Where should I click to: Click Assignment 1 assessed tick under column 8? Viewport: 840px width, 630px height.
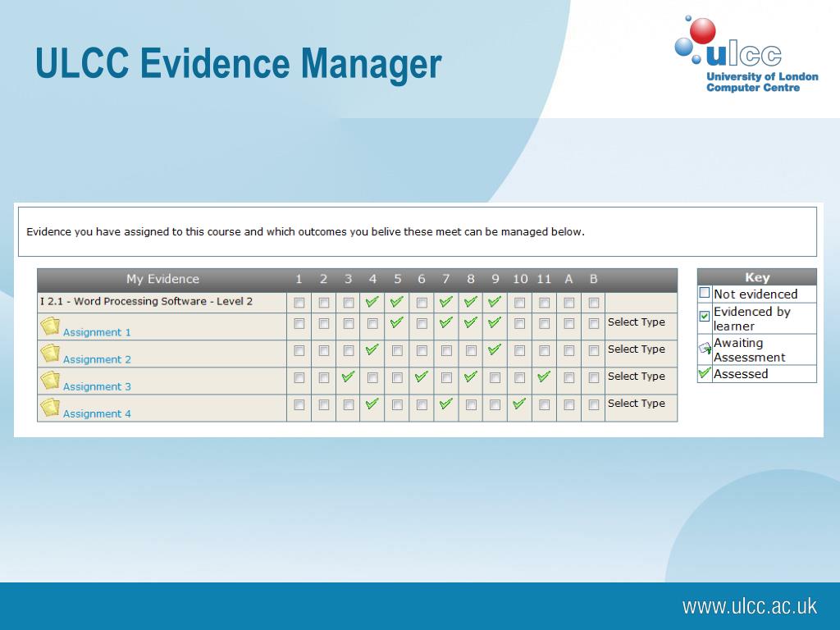coord(470,322)
